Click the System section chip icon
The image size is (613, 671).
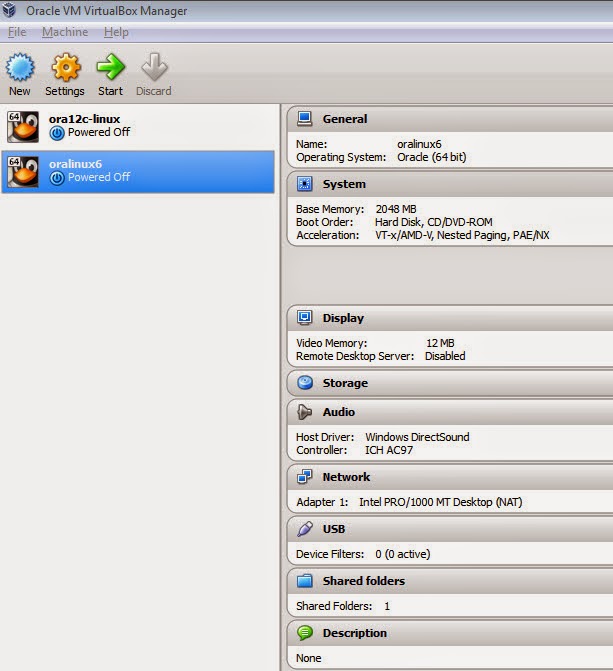tap(305, 184)
